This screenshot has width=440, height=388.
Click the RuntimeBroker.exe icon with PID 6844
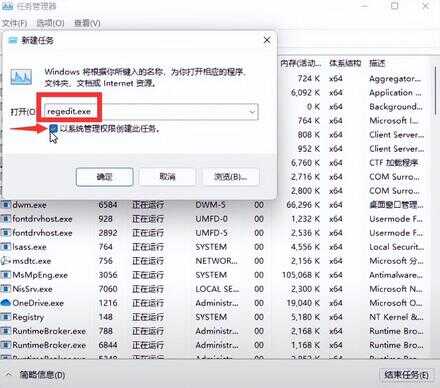[6, 345]
